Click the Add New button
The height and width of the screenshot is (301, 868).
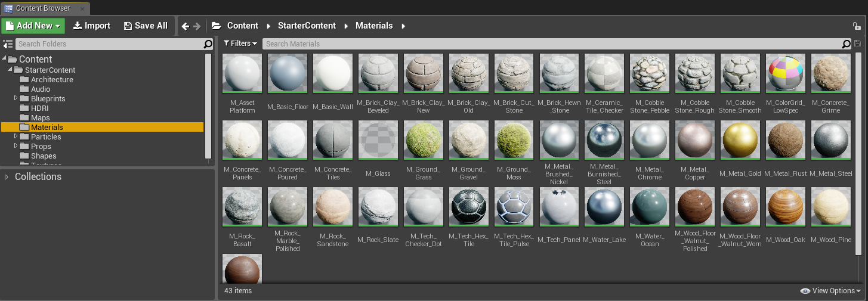pyautogui.click(x=33, y=26)
